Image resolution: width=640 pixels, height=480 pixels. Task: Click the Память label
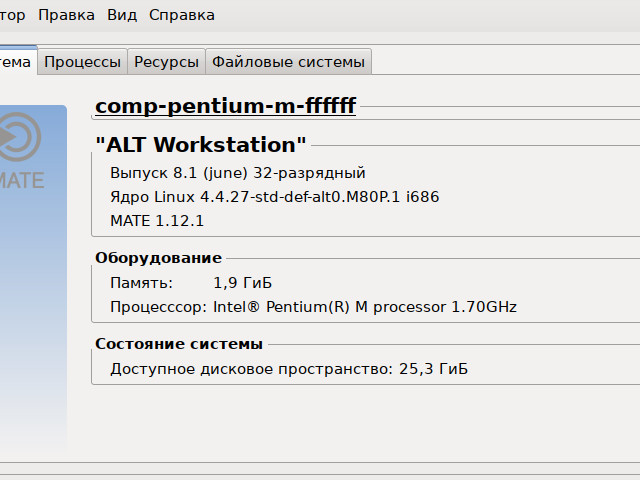click(142, 283)
